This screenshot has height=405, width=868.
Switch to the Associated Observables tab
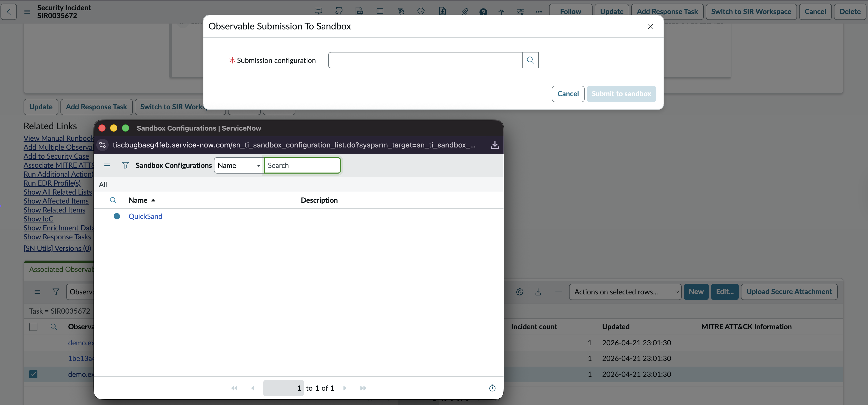coord(61,269)
